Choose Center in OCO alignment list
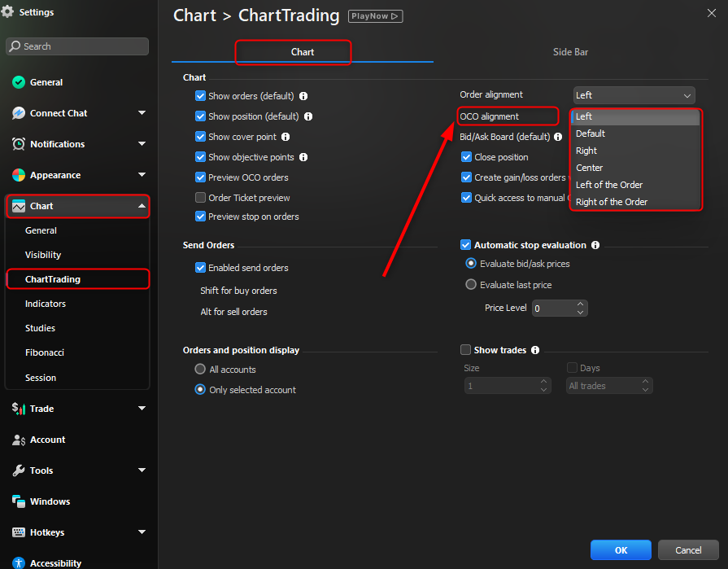 pos(635,169)
